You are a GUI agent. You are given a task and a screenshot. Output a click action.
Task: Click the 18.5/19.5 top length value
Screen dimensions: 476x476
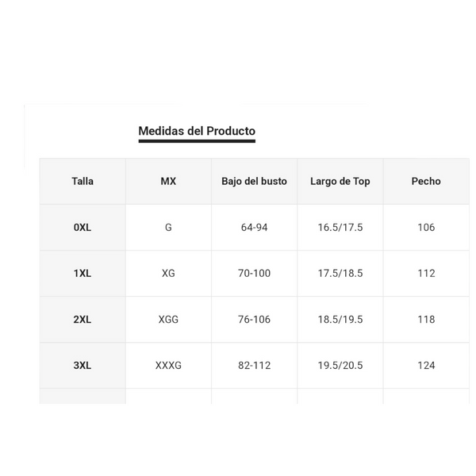pos(340,319)
